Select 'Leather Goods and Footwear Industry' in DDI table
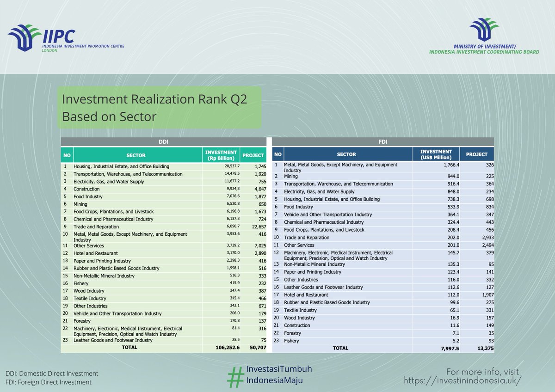Screen dimensions: 555x392 113,340
